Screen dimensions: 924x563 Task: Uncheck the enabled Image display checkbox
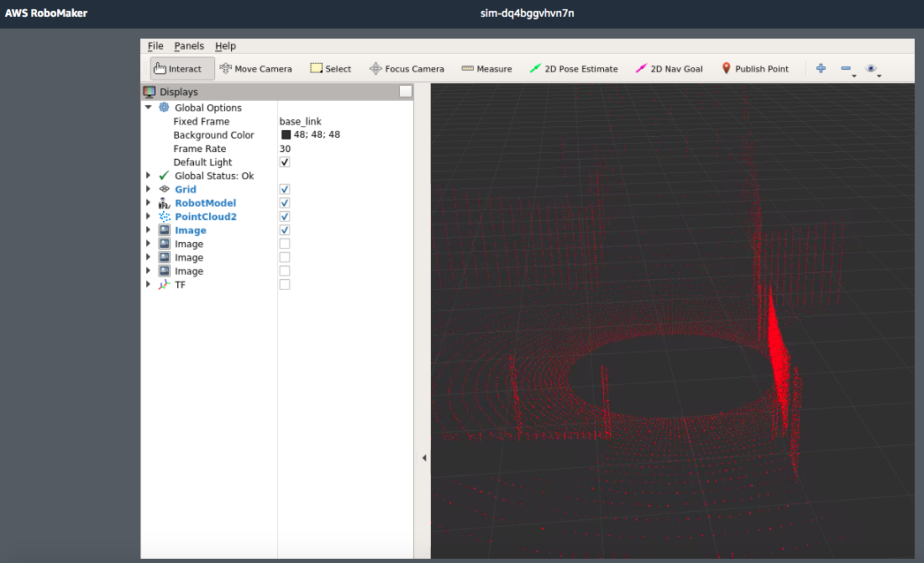[x=285, y=230]
